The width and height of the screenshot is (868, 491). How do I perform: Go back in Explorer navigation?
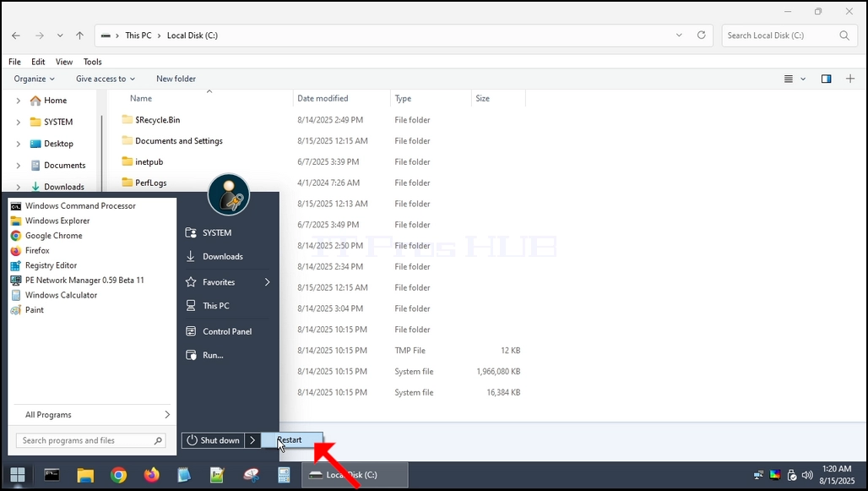point(16,35)
